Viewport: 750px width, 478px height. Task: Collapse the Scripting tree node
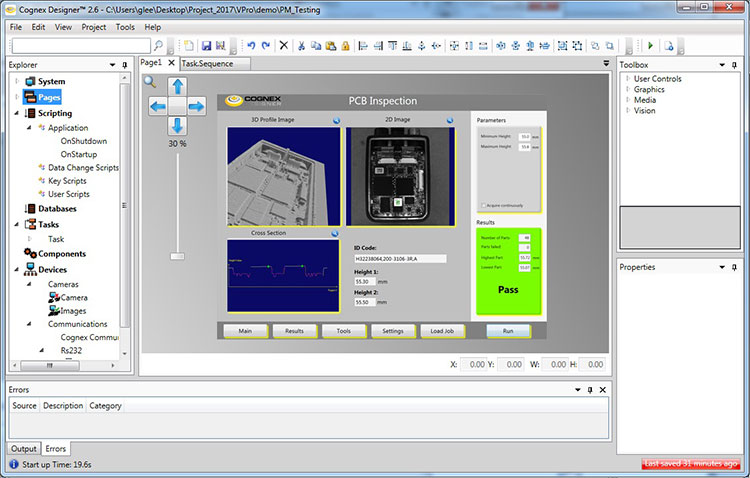[x=15, y=113]
